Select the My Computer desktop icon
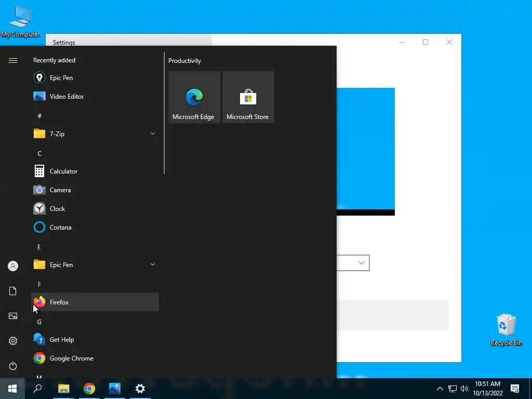 click(x=20, y=21)
